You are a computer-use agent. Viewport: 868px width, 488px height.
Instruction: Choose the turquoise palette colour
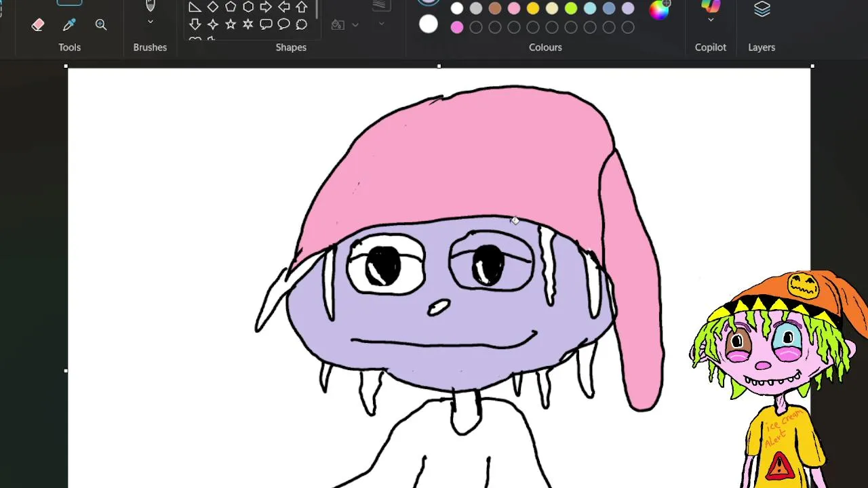pyautogui.click(x=590, y=8)
